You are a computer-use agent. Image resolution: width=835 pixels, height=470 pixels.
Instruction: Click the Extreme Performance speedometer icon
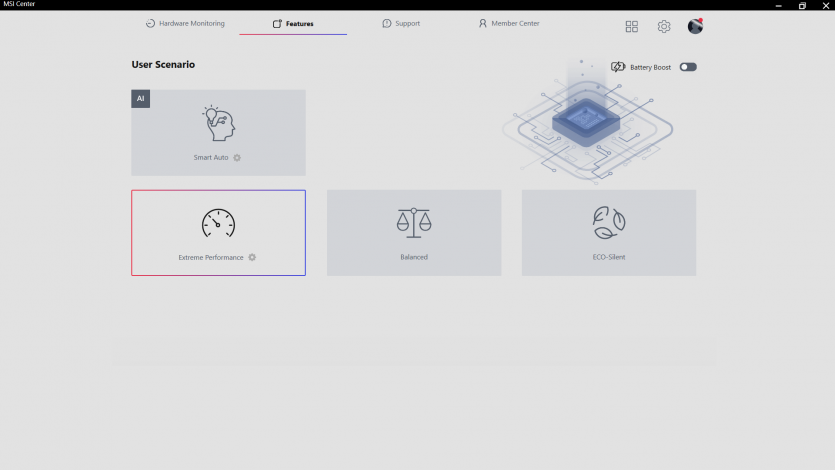pyautogui.click(x=218, y=222)
